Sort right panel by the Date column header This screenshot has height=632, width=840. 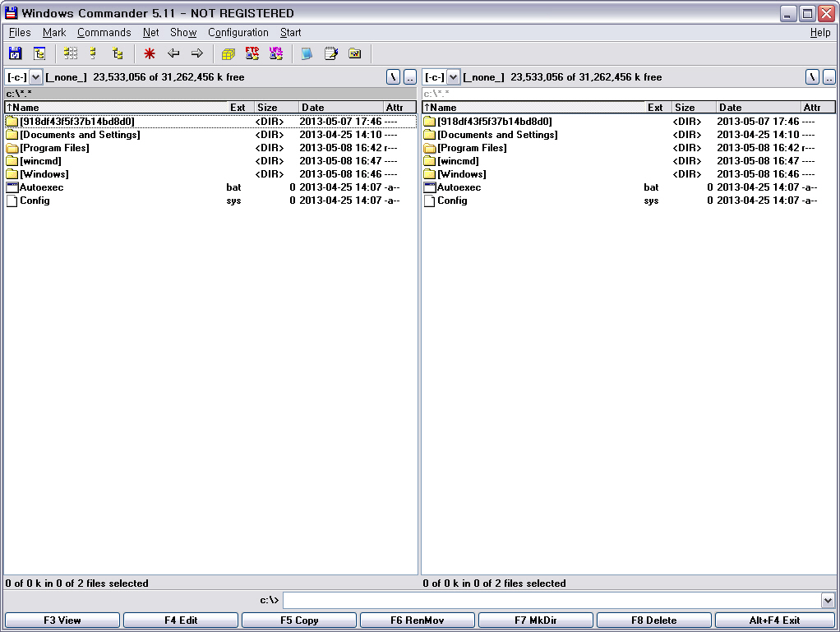(x=759, y=107)
